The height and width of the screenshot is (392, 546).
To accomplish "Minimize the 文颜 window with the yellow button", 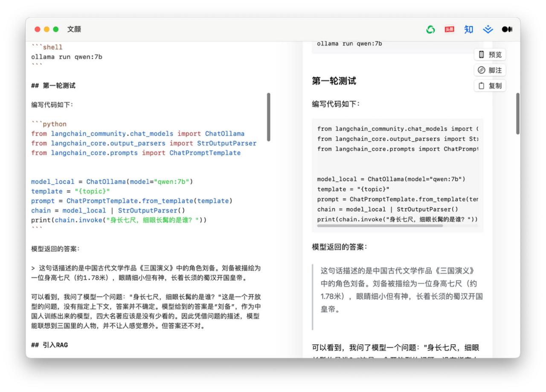I will 47,29.
